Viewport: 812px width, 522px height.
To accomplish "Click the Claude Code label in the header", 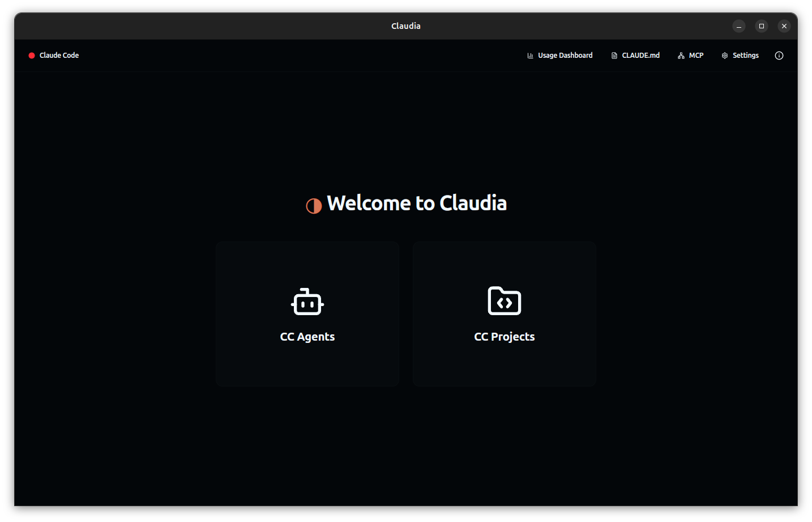I will coord(58,55).
